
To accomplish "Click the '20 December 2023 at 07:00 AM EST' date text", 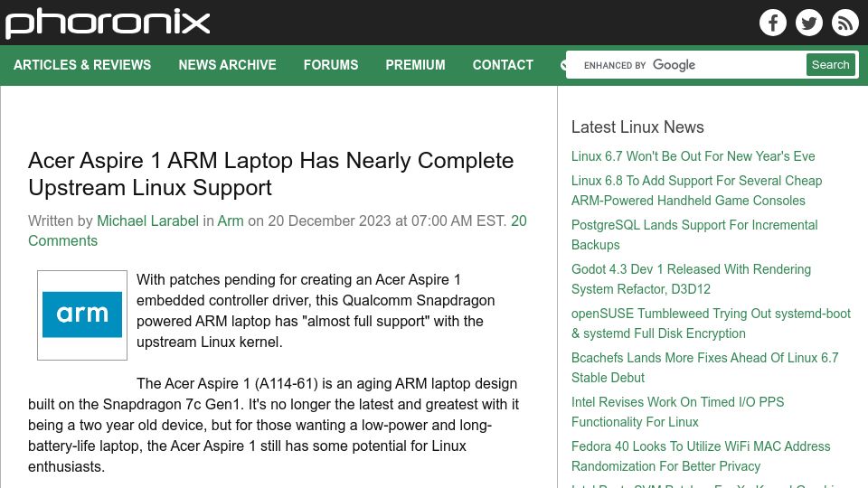I will coord(387,221).
